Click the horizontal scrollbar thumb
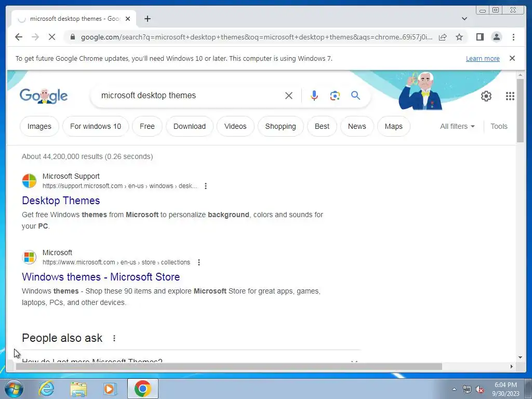 [229, 366]
